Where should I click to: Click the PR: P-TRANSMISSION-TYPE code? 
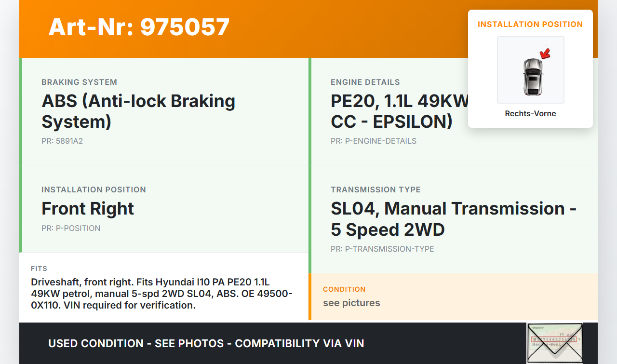(x=382, y=249)
